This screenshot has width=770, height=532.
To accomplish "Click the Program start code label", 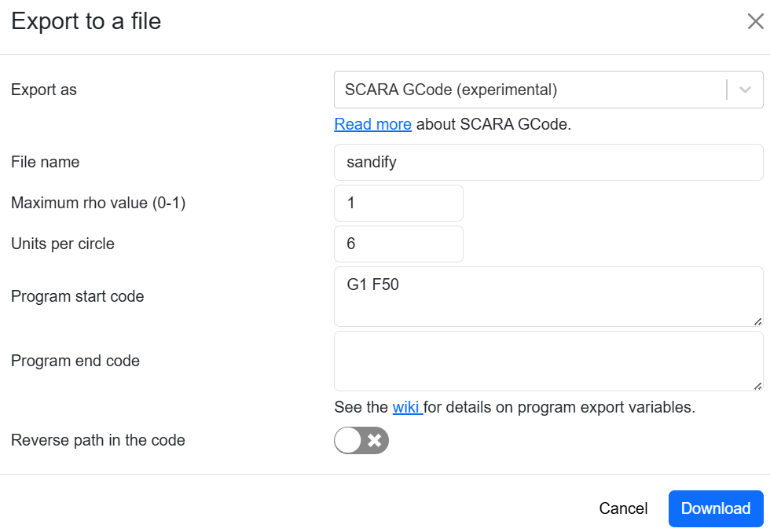I will (77, 296).
